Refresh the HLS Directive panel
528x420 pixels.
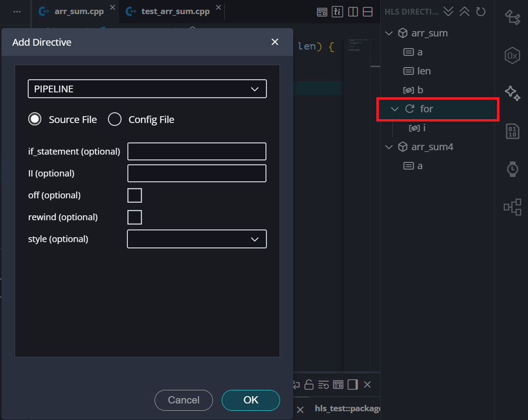click(x=480, y=12)
